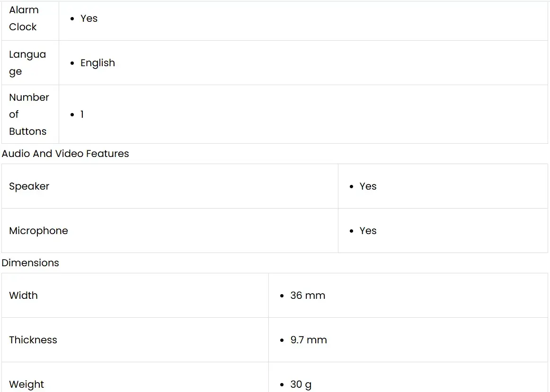Screen dimensions: 550x392
Task: Select the Yes value for Speaker
Action: tap(368, 186)
